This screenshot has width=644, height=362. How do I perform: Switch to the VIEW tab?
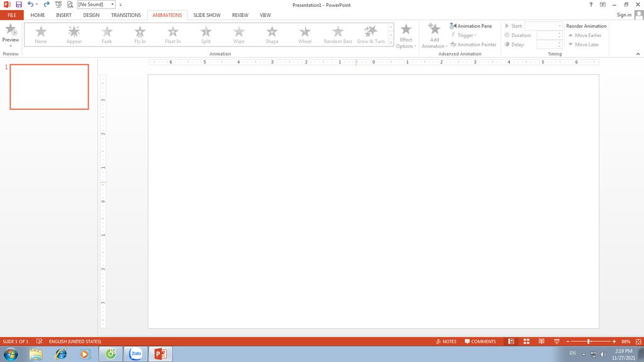265,15
